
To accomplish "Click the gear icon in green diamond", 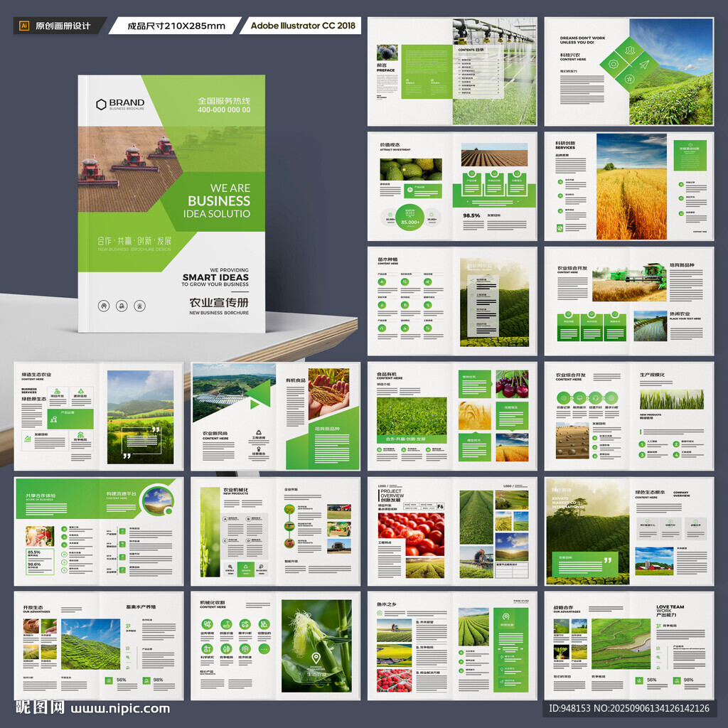I will (614, 64).
